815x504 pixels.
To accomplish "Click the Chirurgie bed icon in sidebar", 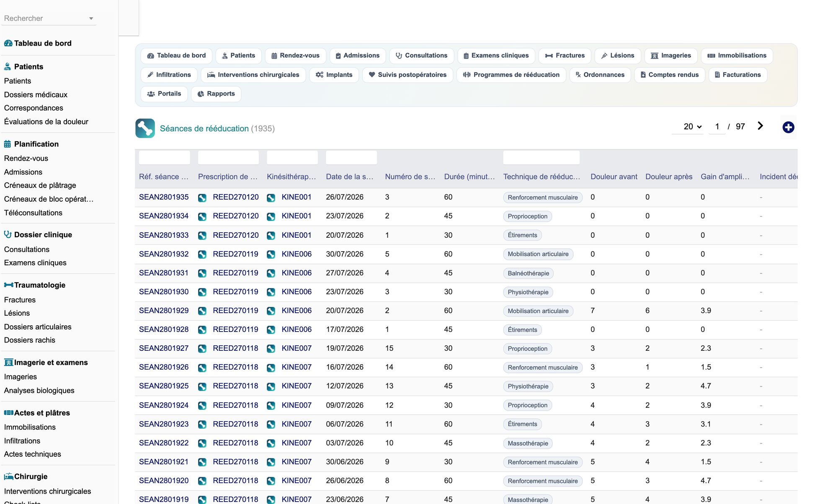I will 8,476.
